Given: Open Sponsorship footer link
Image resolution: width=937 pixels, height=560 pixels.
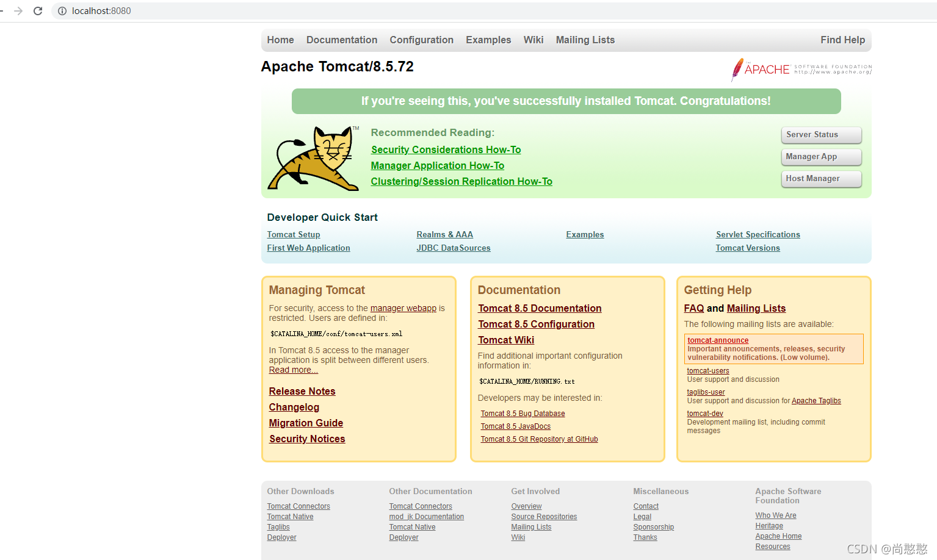Looking at the screenshot, I should tap(654, 527).
